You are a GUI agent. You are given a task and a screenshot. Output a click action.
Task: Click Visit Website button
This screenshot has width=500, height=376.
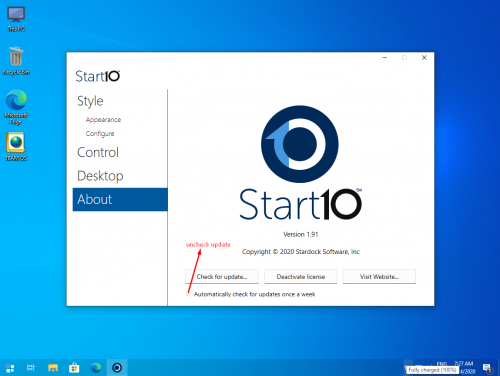pyautogui.click(x=379, y=277)
